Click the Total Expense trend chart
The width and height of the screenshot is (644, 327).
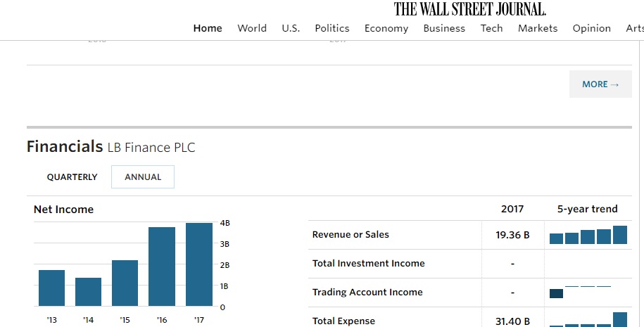point(588,319)
